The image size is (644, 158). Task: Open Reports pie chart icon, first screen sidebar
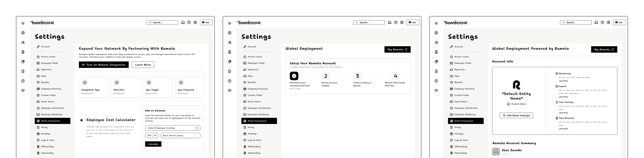coord(23,62)
